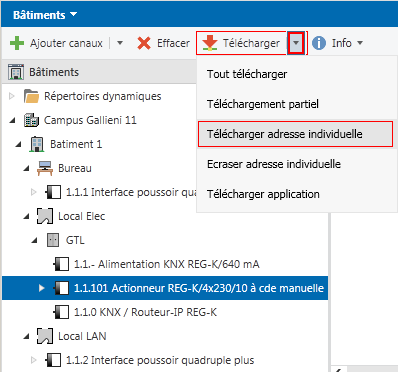The height and width of the screenshot is (372, 398).
Task: Select the Bâtiments tree header row
Action: tap(99, 72)
